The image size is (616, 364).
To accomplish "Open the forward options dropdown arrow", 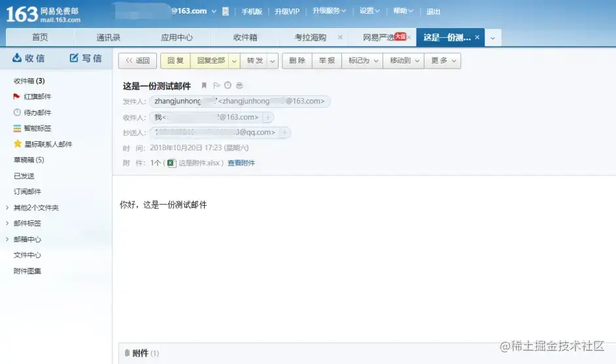I will point(273,61).
